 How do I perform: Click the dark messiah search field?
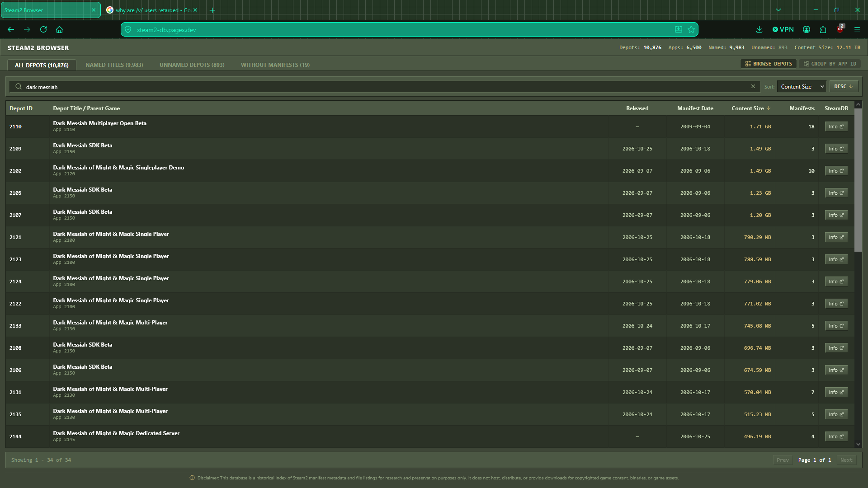pyautogui.click(x=384, y=87)
